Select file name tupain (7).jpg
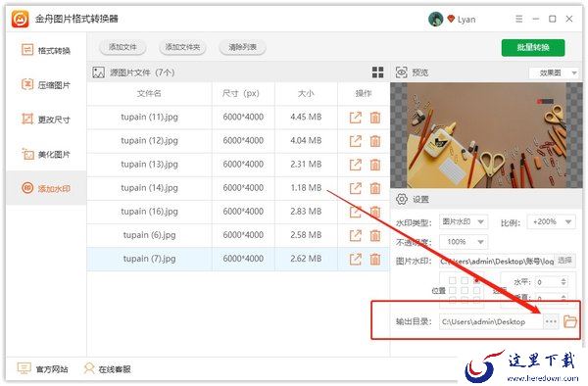Image resolution: width=588 pixels, height=386 pixels. pos(149,259)
